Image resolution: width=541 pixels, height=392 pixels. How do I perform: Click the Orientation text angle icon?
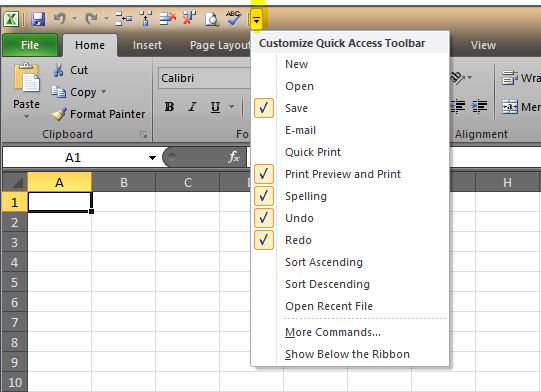[x=458, y=78]
